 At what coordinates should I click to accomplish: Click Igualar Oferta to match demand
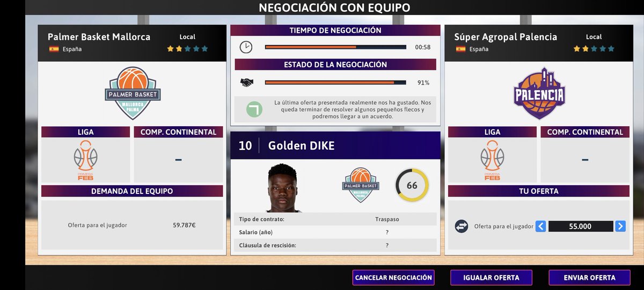click(491, 278)
